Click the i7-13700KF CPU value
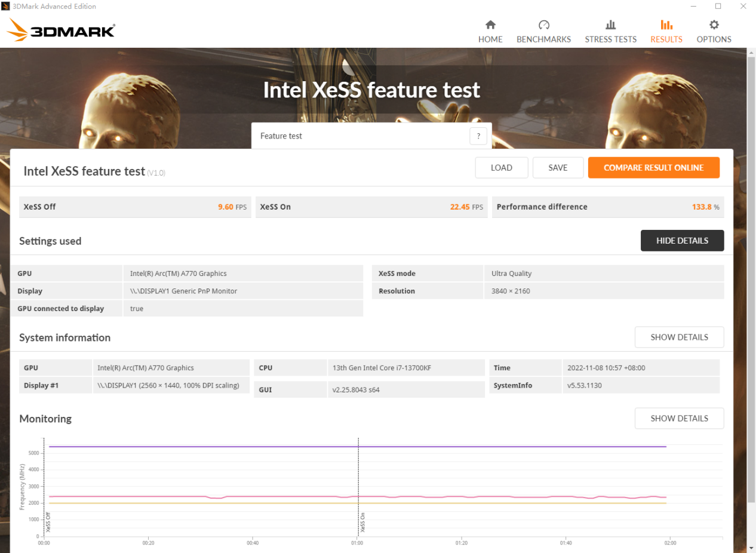 click(x=382, y=368)
